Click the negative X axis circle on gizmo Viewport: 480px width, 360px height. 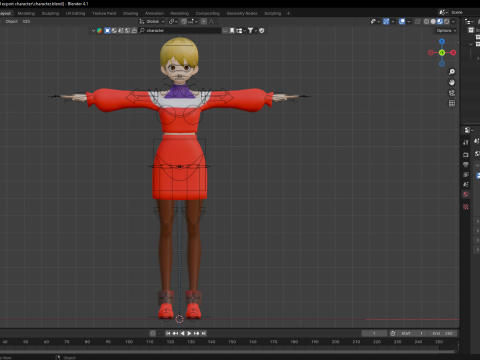[x=431, y=53]
